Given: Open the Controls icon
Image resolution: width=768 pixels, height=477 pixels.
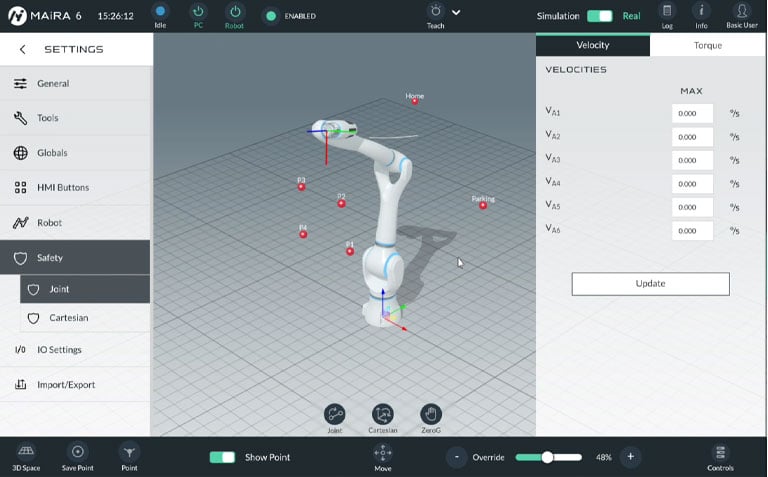Looking at the screenshot, I should (x=720, y=452).
